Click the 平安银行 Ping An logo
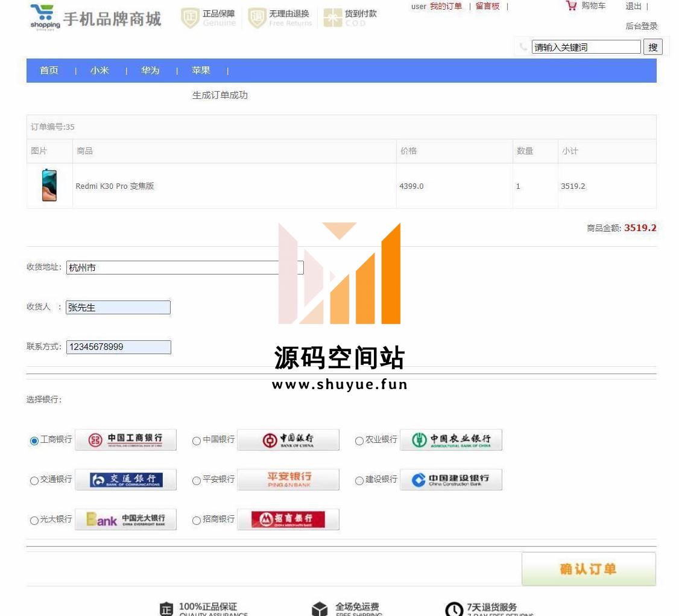This screenshot has width=679, height=616. coord(288,480)
